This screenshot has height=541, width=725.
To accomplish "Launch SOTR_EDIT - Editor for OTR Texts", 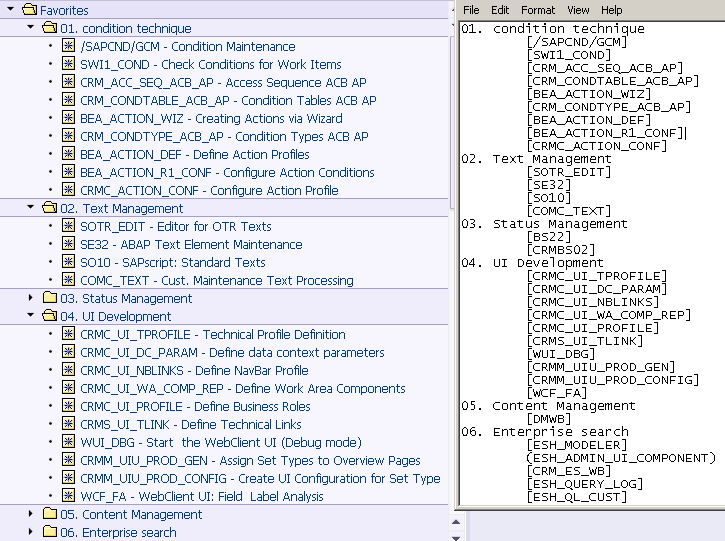I will pos(176,227).
